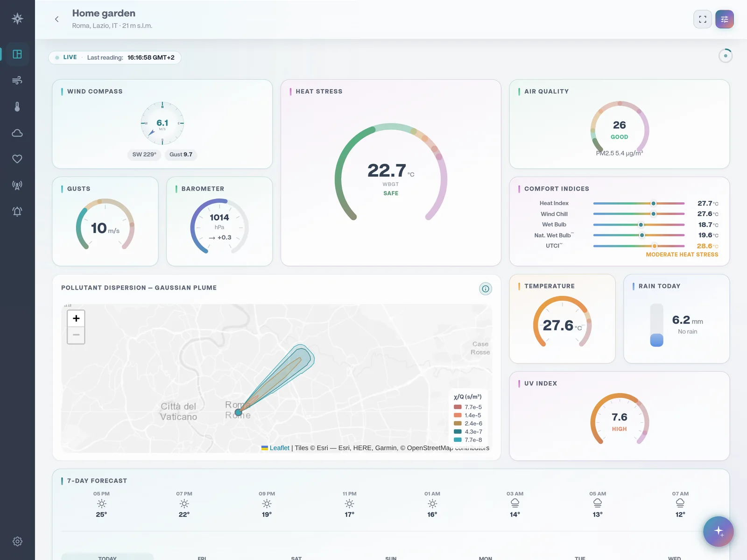Image resolution: width=747 pixels, height=560 pixels.
Task: Select the TODAY forecast tab
Action: coord(107,557)
